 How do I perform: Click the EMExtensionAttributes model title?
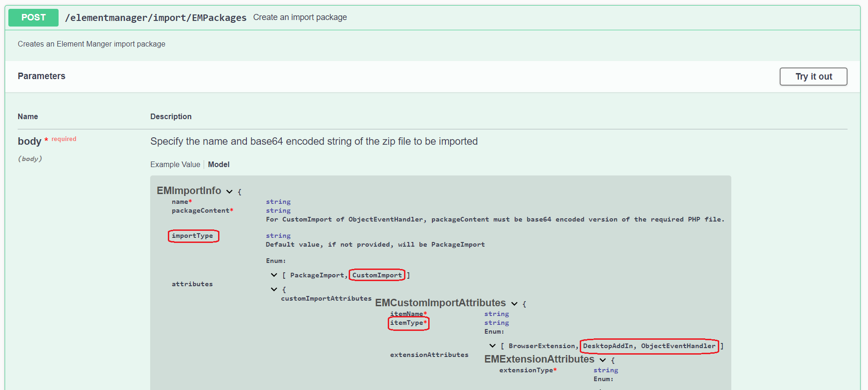[539, 359]
